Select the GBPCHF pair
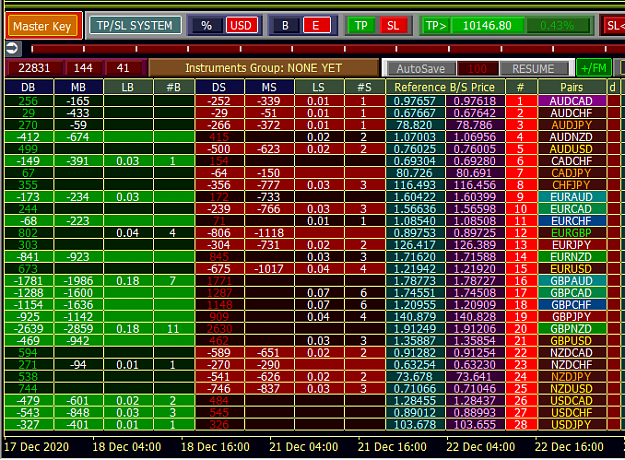Image resolution: width=625 pixels, height=460 pixels. coord(572,305)
